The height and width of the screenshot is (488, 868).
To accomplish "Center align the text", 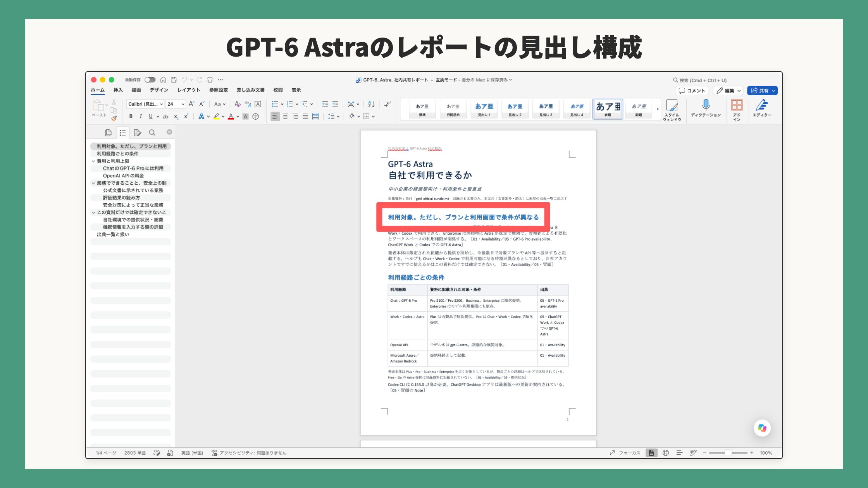I will [285, 116].
